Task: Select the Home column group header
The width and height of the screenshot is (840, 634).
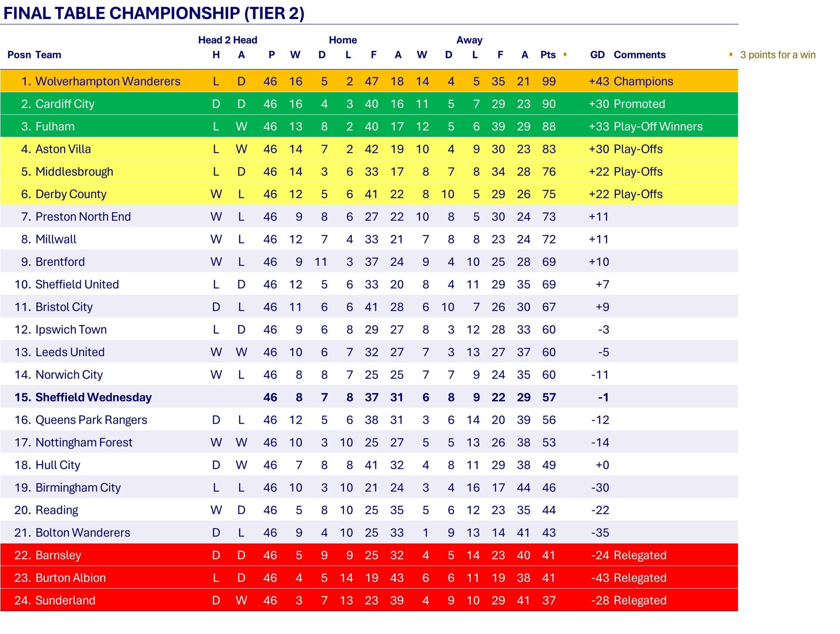Action: tap(343, 40)
